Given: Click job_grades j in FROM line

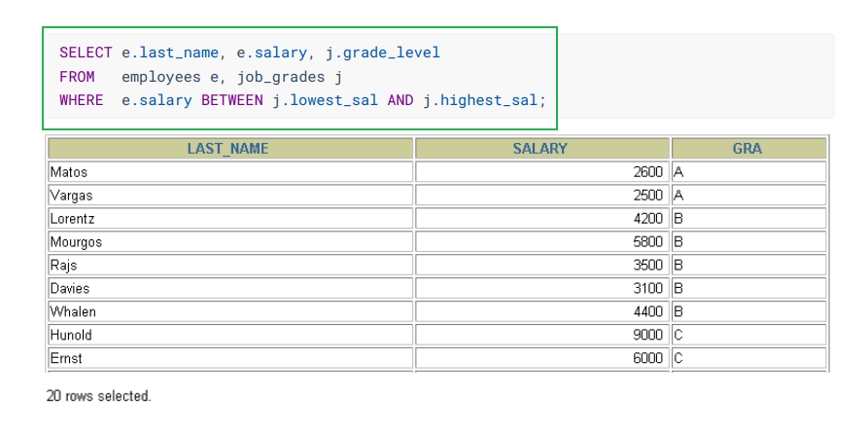Looking at the screenshot, I should [x=290, y=77].
